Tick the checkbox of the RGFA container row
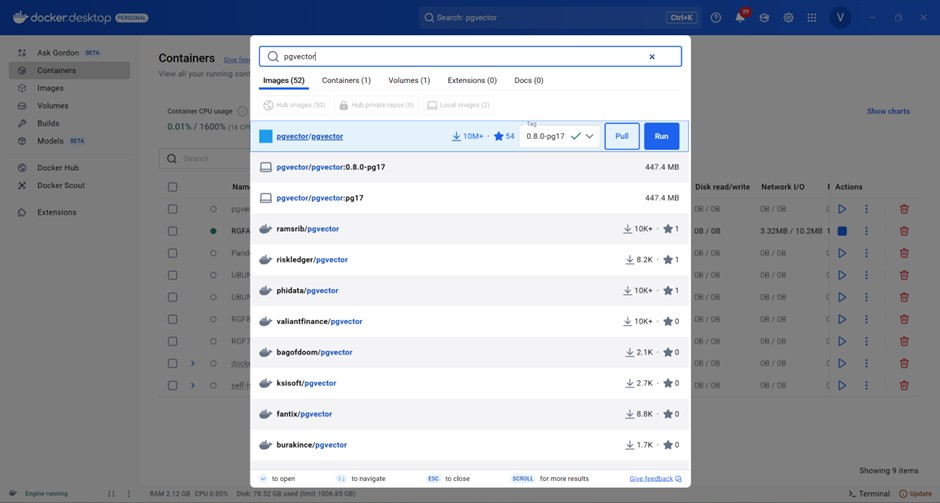This screenshot has width=940, height=503. tap(173, 231)
